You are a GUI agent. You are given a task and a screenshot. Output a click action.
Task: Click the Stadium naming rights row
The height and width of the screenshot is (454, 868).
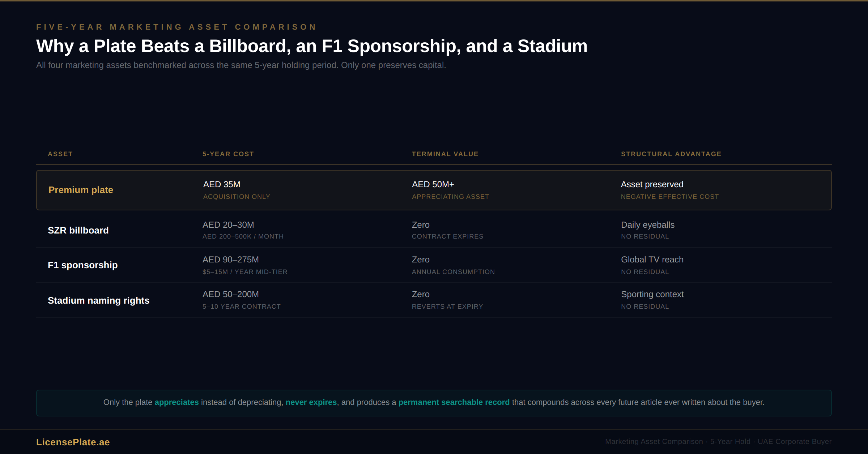[x=434, y=300]
